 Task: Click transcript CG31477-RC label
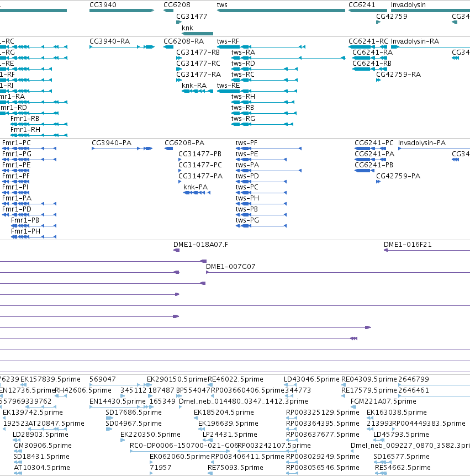[198, 64]
